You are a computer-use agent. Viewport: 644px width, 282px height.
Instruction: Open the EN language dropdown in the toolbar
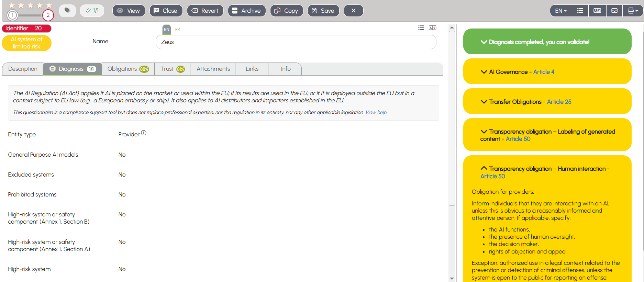(x=560, y=11)
